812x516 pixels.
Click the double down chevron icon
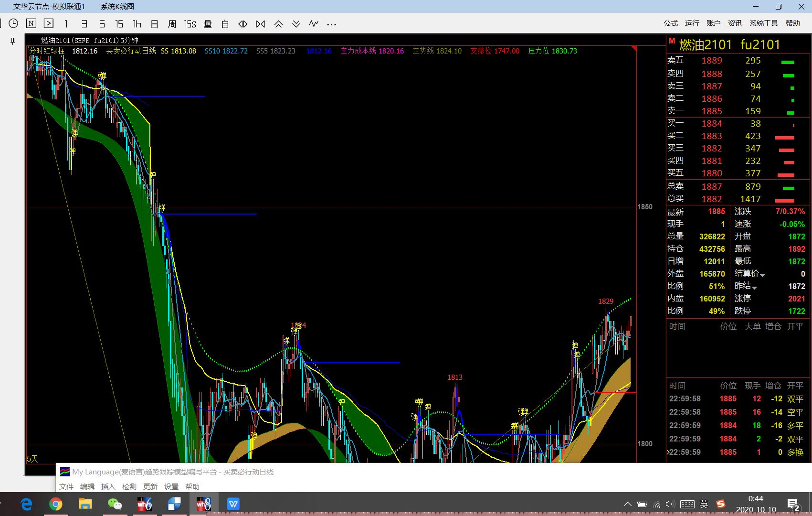[x=296, y=24]
